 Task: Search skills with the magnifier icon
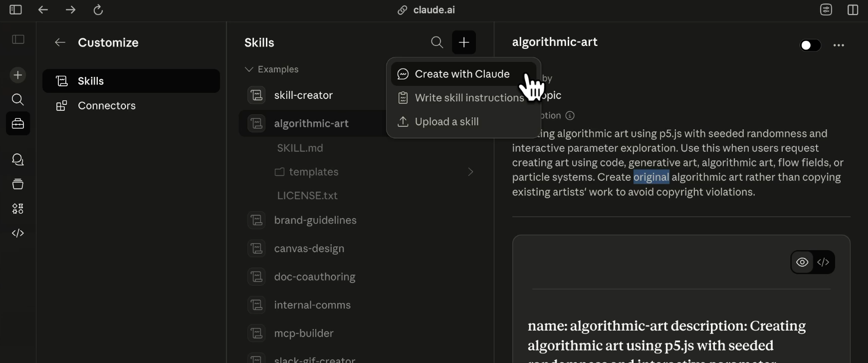click(437, 42)
